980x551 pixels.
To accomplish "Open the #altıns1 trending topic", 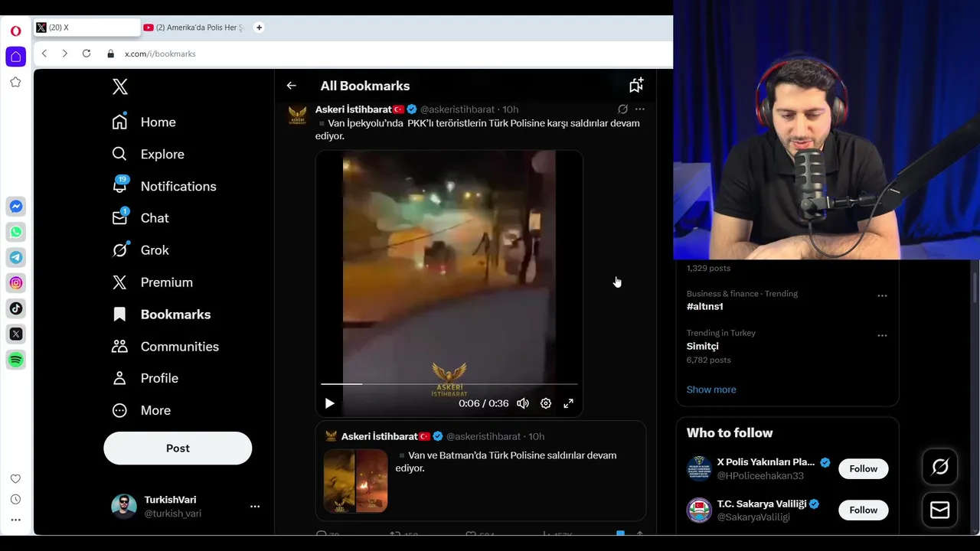I will click(x=705, y=306).
